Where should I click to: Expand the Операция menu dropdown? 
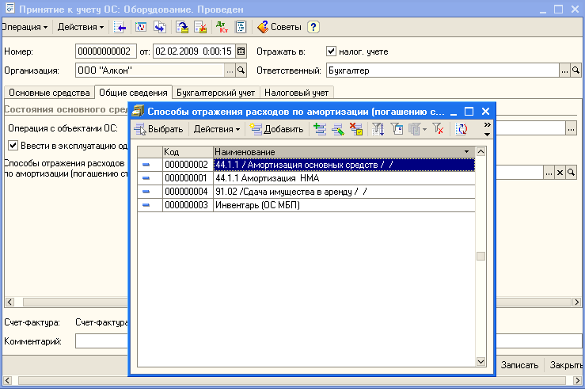coord(25,27)
